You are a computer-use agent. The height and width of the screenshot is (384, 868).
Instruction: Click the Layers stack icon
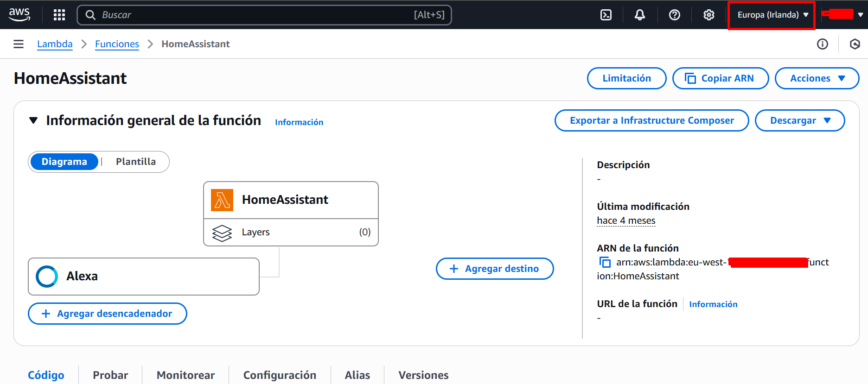coord(222,233)
